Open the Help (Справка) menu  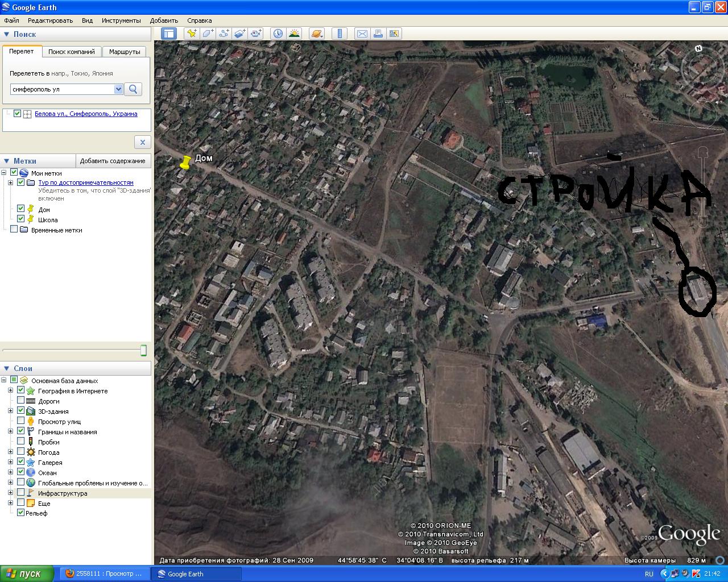point(199,20)
